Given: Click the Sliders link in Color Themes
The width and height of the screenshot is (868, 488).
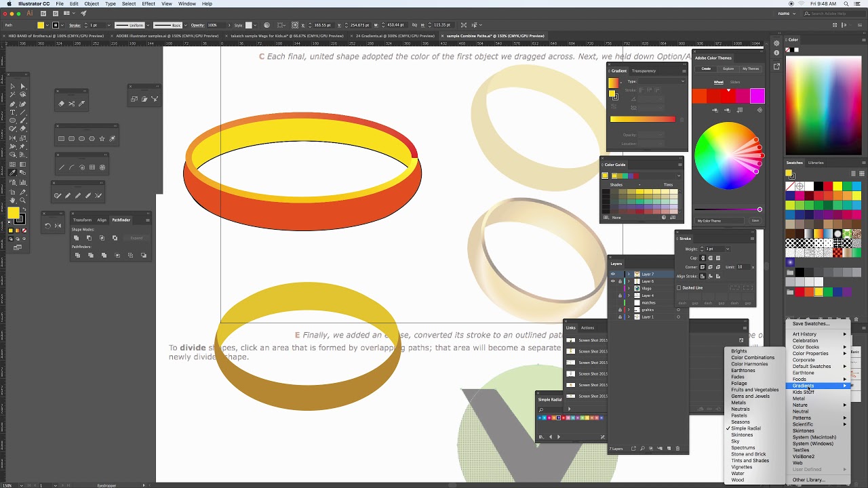Looking at the screenshot, I should click(735, 82).
